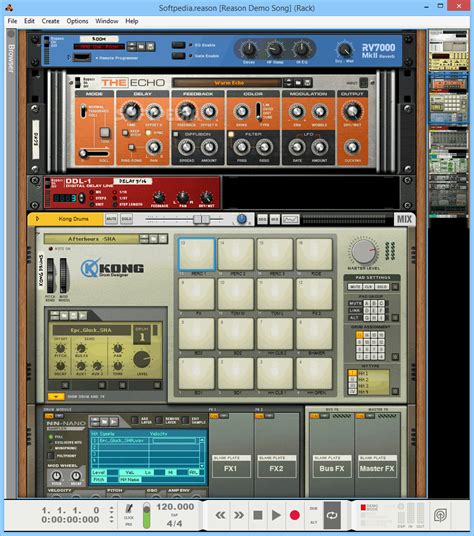Click the Kong pitch bend wheel

[50, 276]
